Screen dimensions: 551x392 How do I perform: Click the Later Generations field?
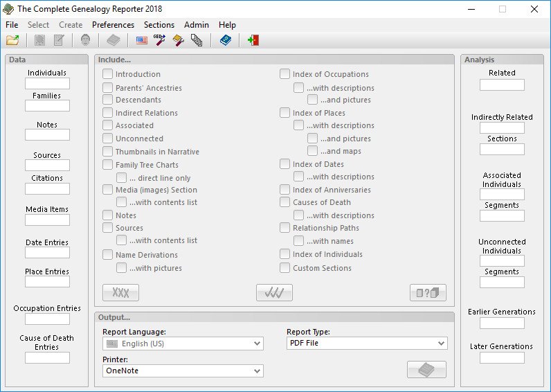coord(502,357)
